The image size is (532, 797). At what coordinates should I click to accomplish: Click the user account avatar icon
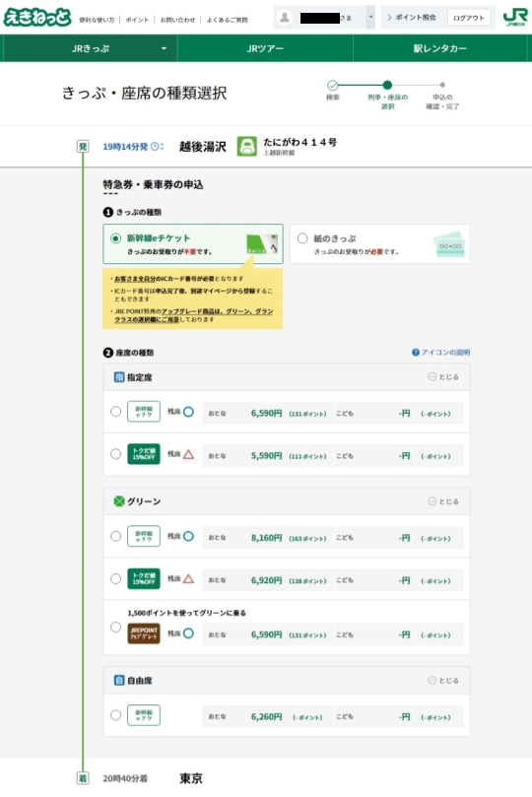click(285, 18)
